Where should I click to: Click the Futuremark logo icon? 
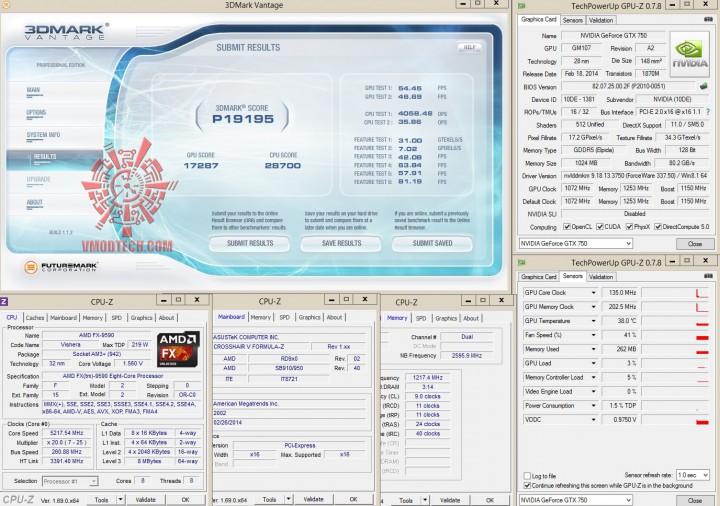pos(31,267)
